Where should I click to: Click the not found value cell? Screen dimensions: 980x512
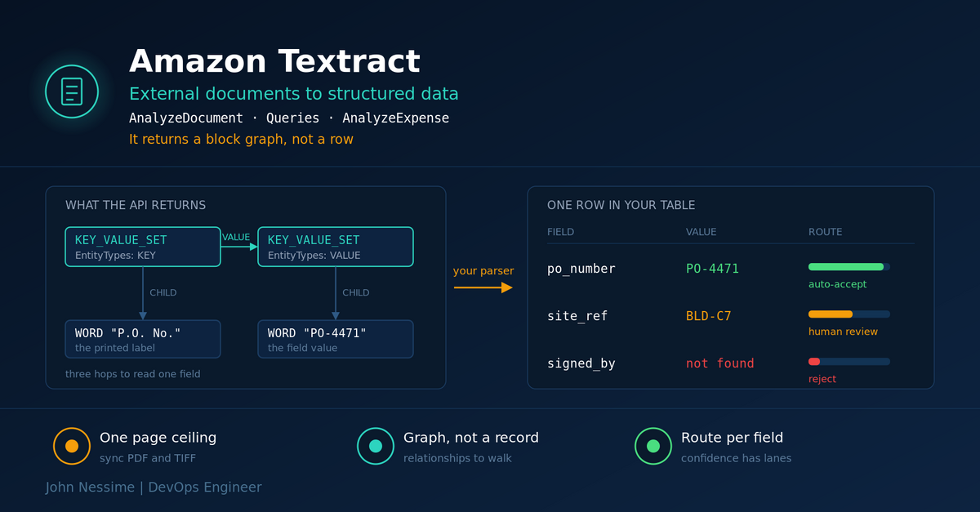point(720,363)
